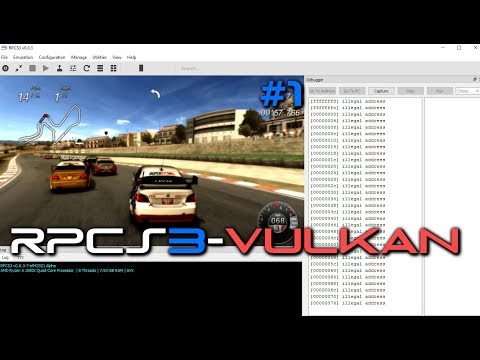This screenshot has width=480, height=360.
Task: Select the [fffffff8] illegal address row
Action: [x=348, y=101]
